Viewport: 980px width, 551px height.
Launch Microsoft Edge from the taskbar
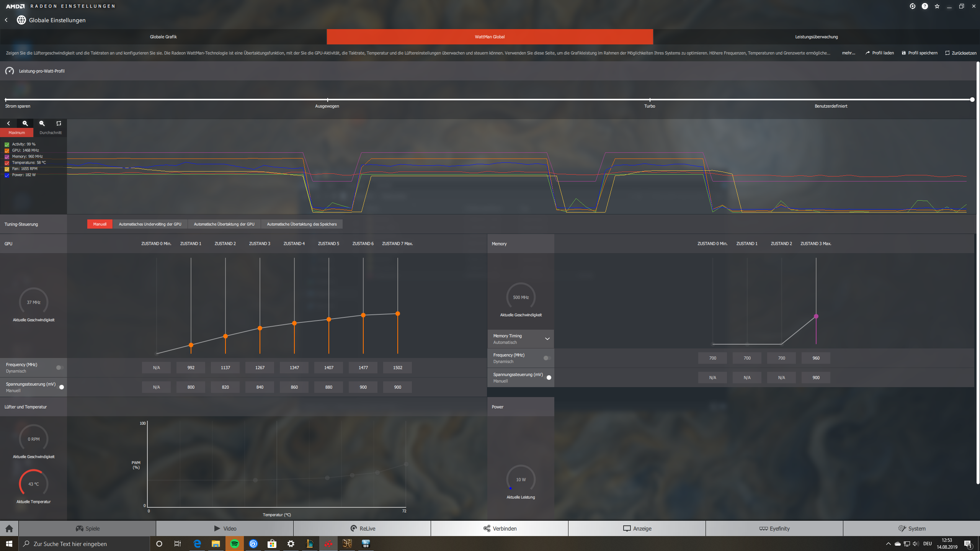point(197,544)
